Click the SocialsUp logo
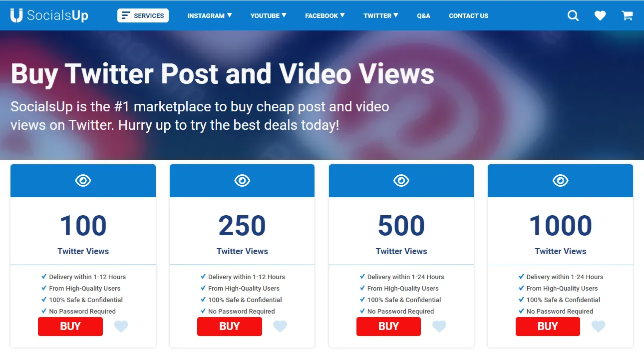This screenshot has height=357, width=644. tap(49, 15)
